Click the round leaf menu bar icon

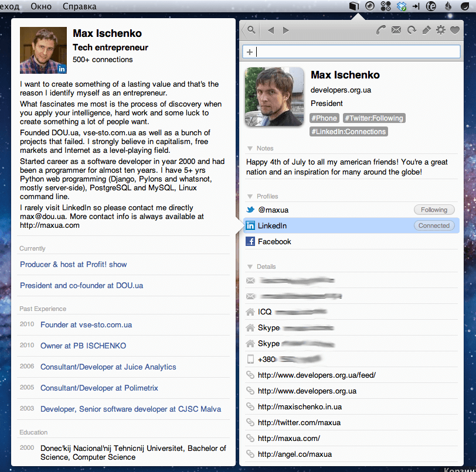pos(464,6)
